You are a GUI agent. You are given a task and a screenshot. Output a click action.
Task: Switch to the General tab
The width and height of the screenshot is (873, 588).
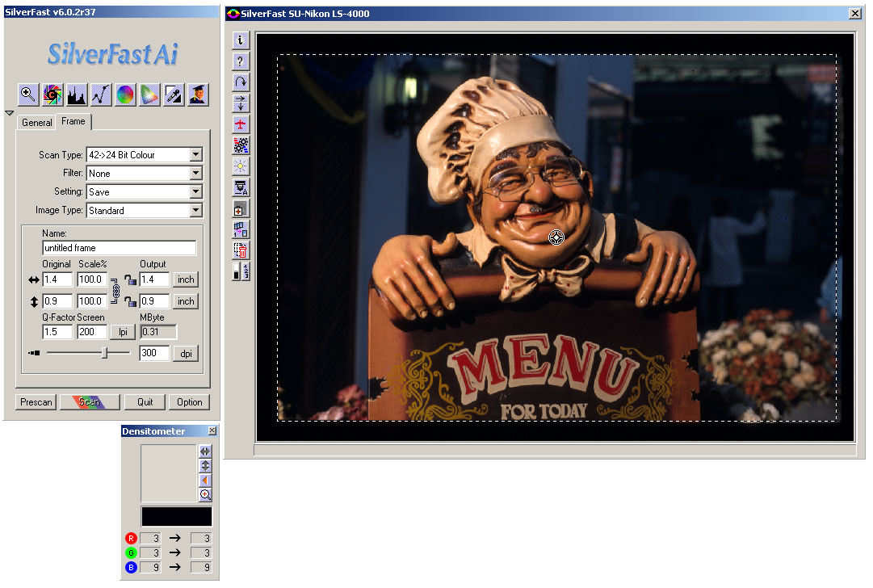[x=36, y=123]
